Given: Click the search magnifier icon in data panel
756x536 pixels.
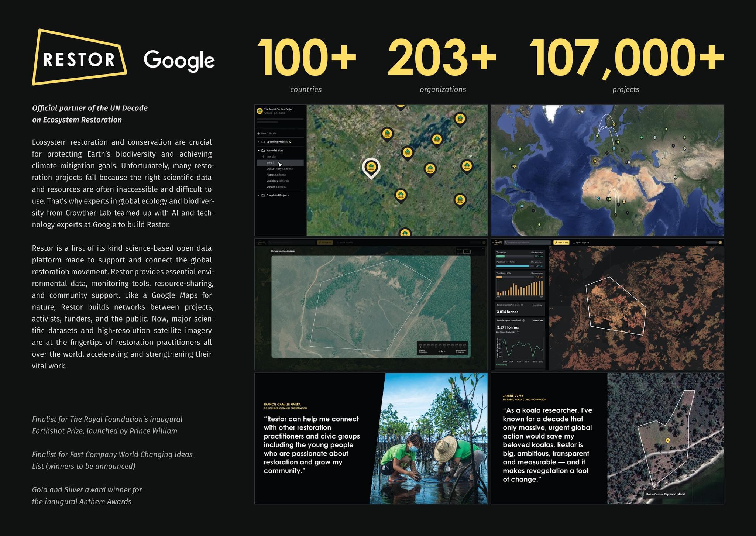Looking at the screenshot, I should [506, 243].
